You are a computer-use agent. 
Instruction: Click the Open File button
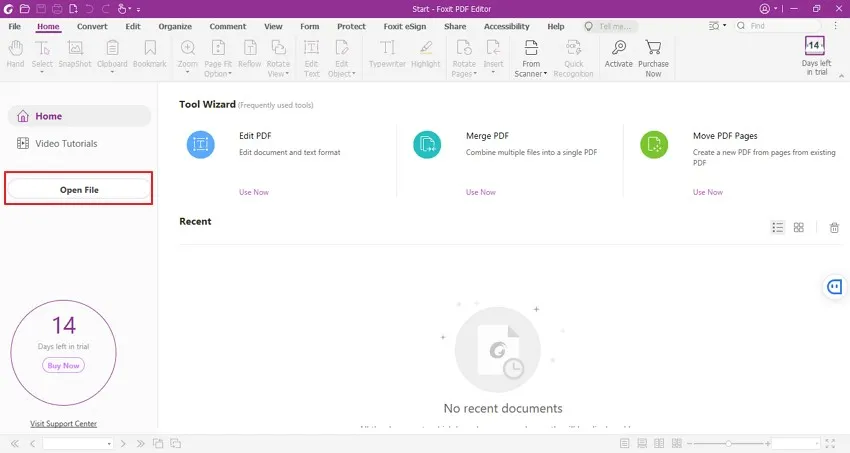(x=79, y=189)
